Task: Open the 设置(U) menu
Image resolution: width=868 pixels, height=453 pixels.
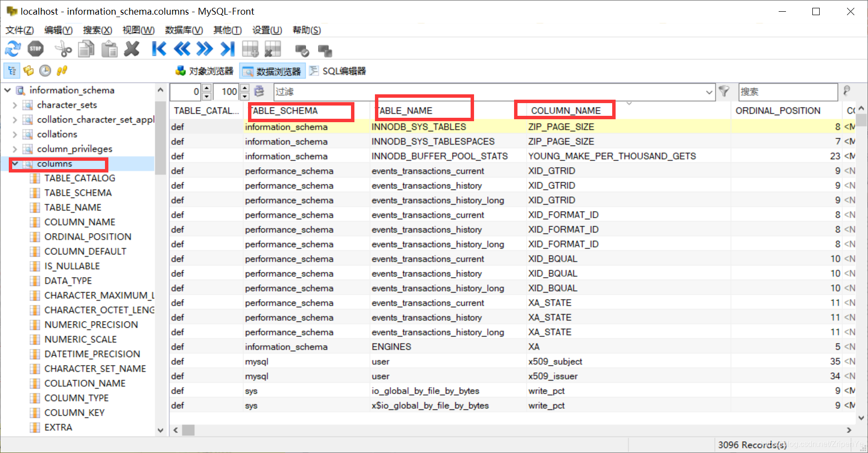Action: pyautogui.click(x=267, y=30)
